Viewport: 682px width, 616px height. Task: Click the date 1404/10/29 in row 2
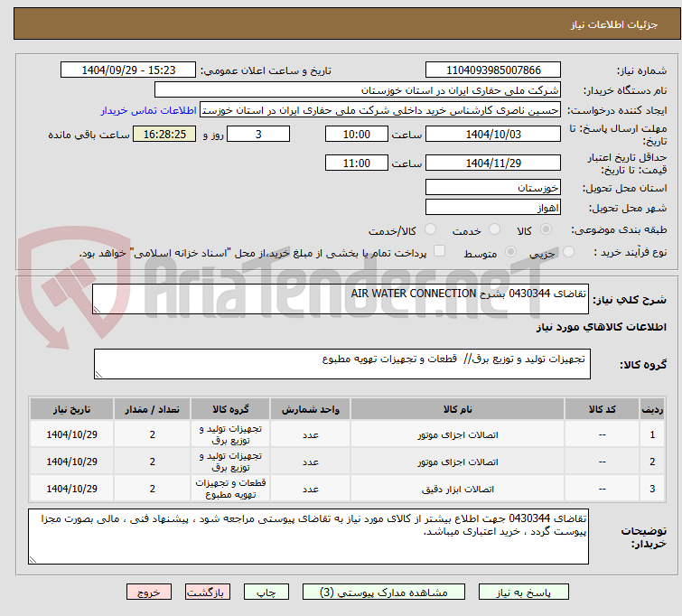(71, 462)
